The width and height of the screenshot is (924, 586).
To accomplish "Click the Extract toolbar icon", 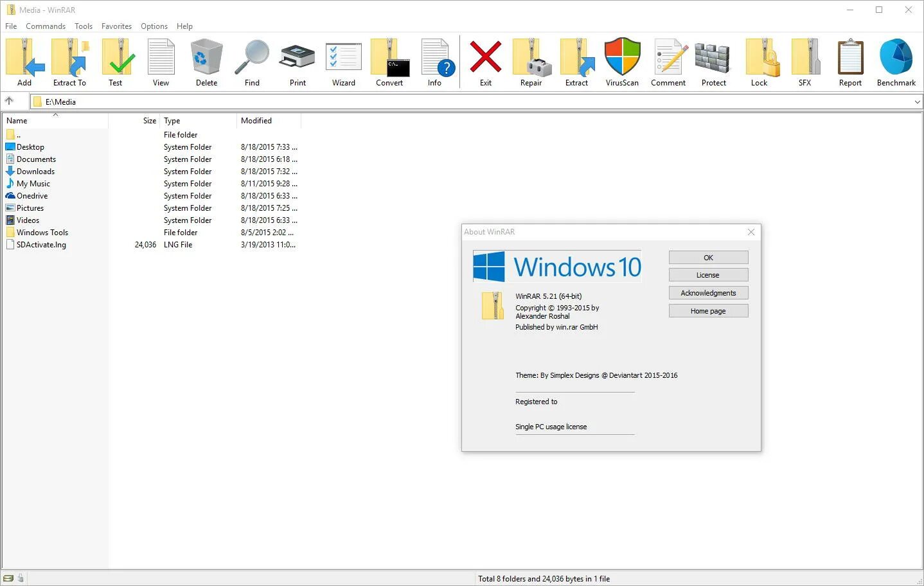I will pyautogui.click(x=577, y=62).
